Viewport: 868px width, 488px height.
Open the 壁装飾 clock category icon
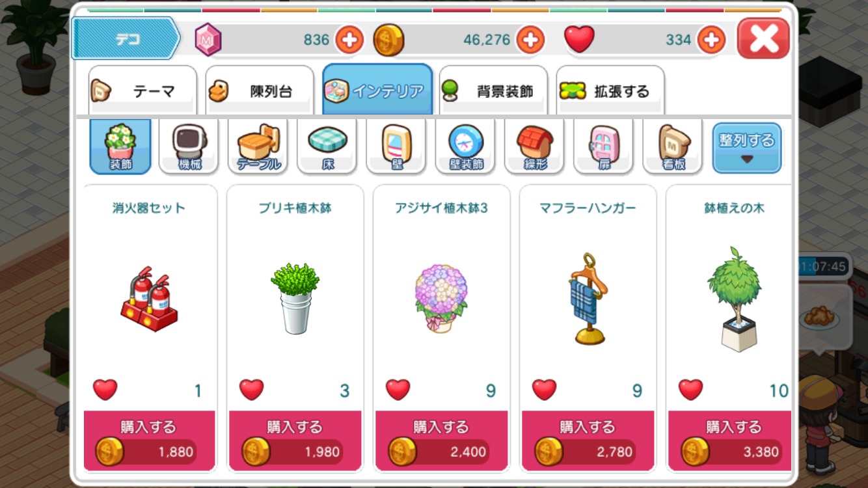pos(465,146)
